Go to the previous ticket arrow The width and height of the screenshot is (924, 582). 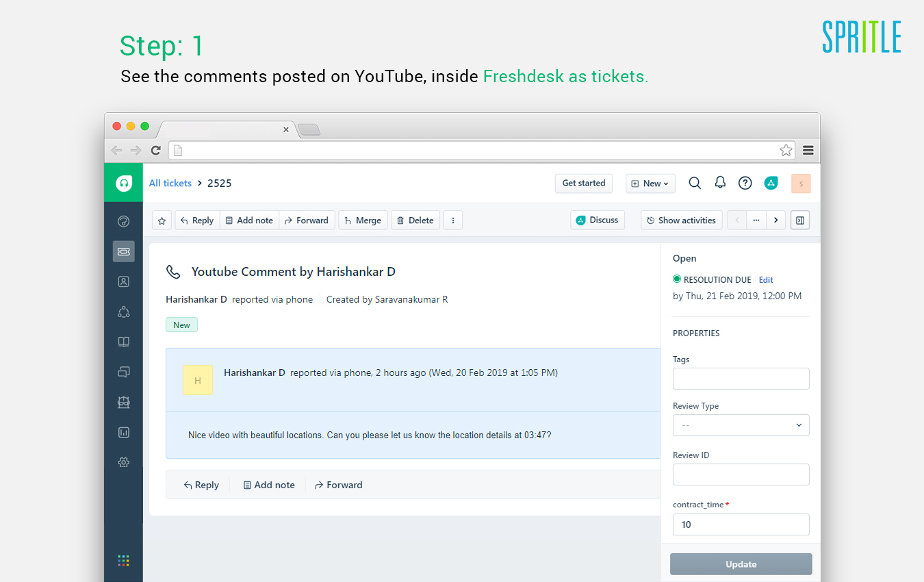click(x=737, y=220)
